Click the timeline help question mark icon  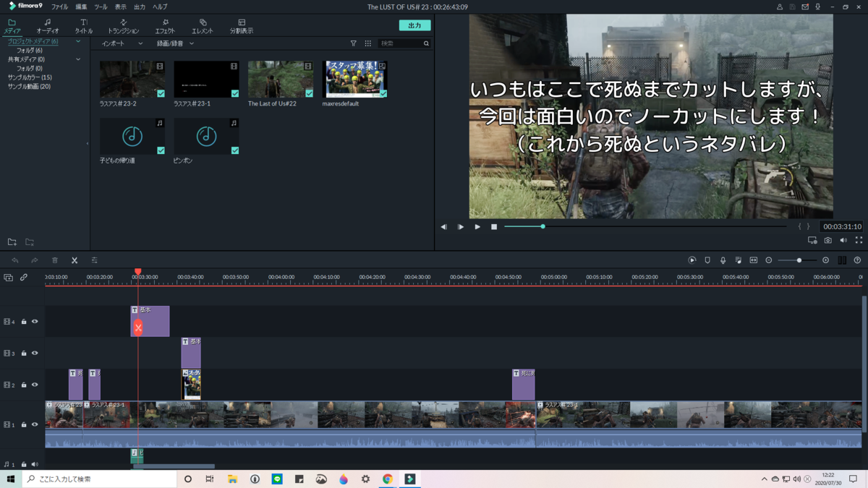[x=857, y=260]
